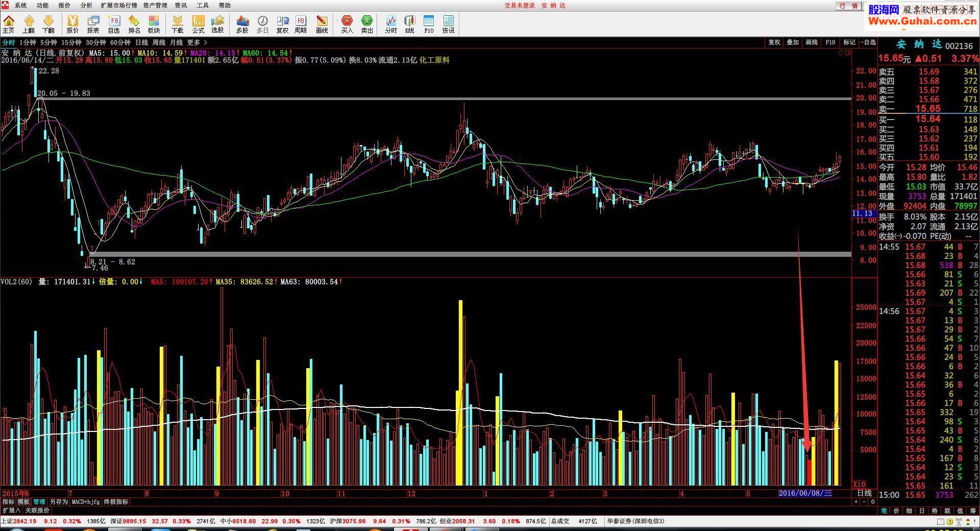Open the 关联报价 related quotes tab
This screenshot has height=531, width=980.
point(37,511)
